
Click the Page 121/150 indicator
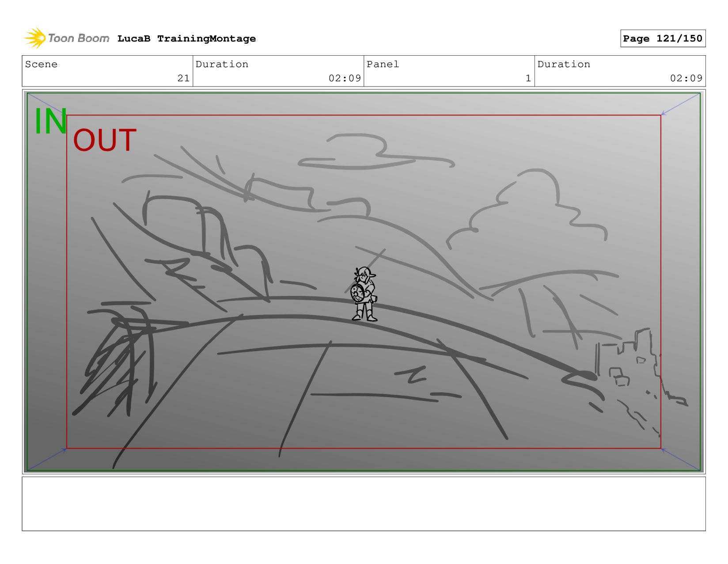coord(663,38)
